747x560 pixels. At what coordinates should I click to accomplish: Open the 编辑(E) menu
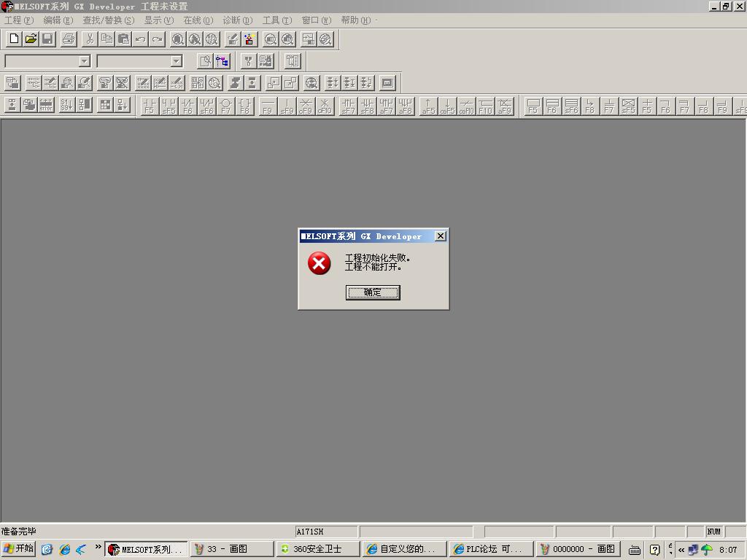point(58,20)
